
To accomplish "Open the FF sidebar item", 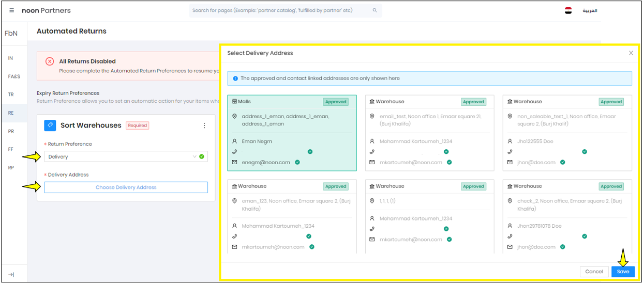I will point(10,149).
